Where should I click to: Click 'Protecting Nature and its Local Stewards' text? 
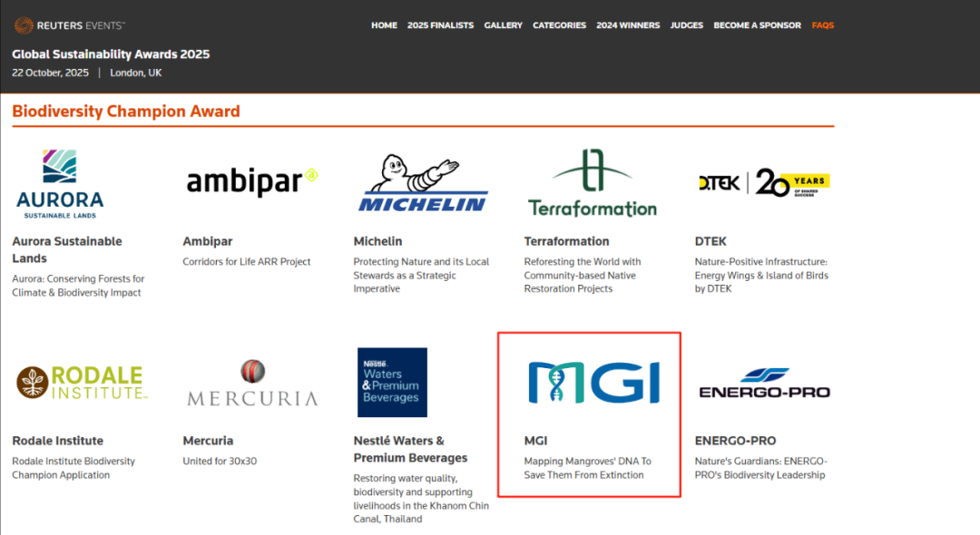(421, 276)
